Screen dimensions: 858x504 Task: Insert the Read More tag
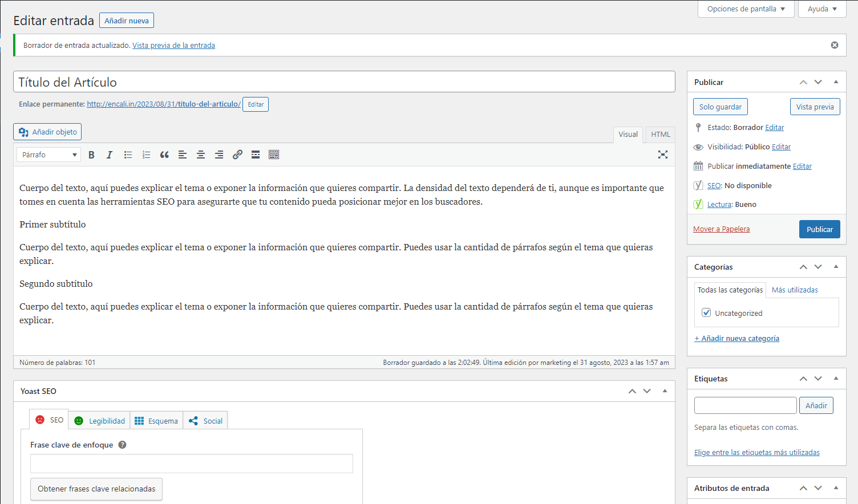tap(256, 155)
